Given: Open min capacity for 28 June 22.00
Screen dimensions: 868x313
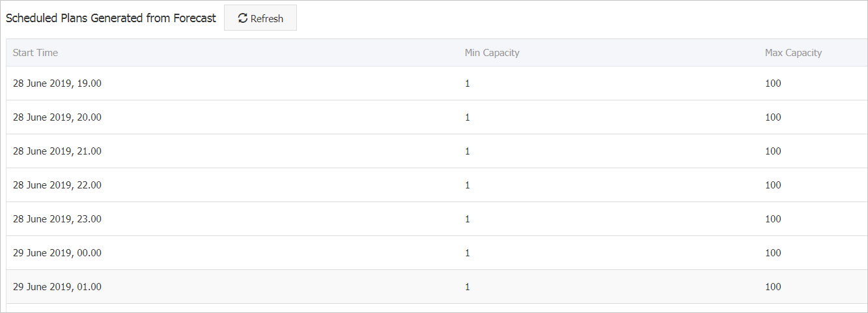Looking at the screenshot, I should tap(467, 185).
